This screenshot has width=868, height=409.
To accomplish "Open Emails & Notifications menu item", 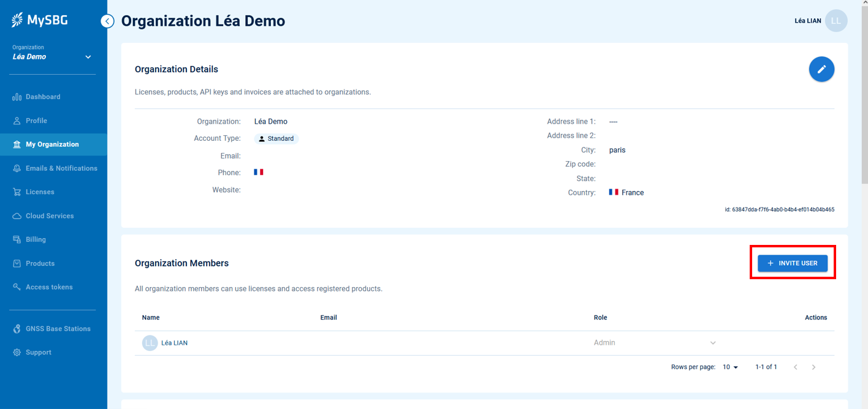I will (x=61, y=168).
